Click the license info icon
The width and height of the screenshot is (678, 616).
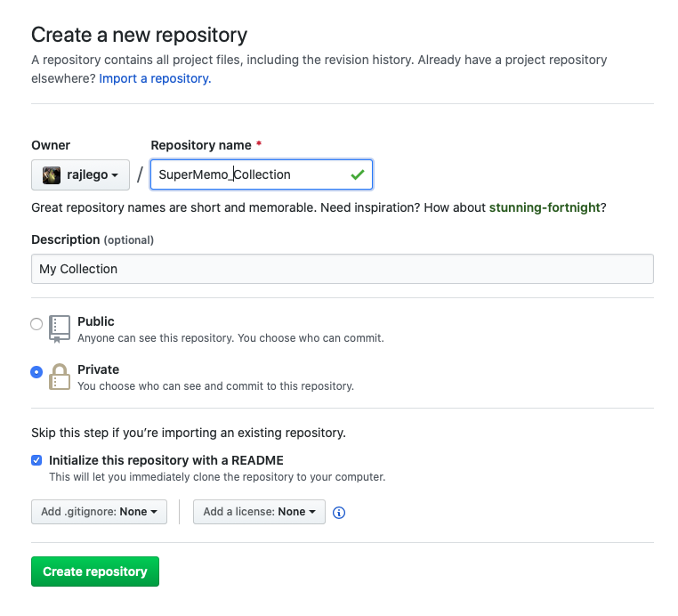[x=339, y=513]
